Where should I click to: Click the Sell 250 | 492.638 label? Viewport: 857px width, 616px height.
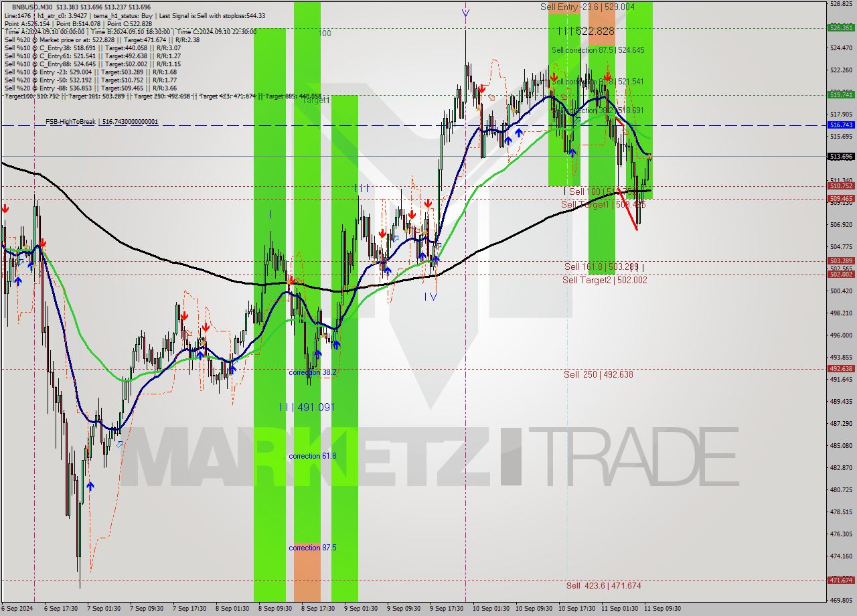(598, 374)
